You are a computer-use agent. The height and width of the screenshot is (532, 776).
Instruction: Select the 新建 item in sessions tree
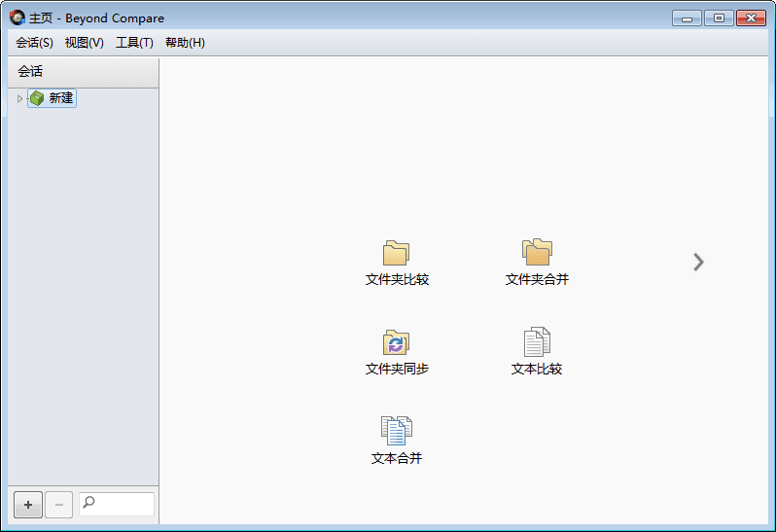point(52,98)
